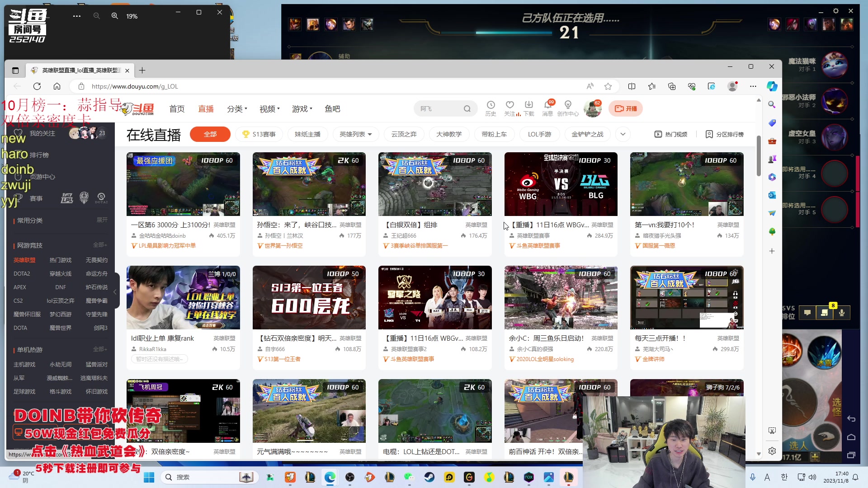Select the 大神教学 filter pill
Image resolution: width=868 pixels, height=488 pixels.
[x=449, y=134]
